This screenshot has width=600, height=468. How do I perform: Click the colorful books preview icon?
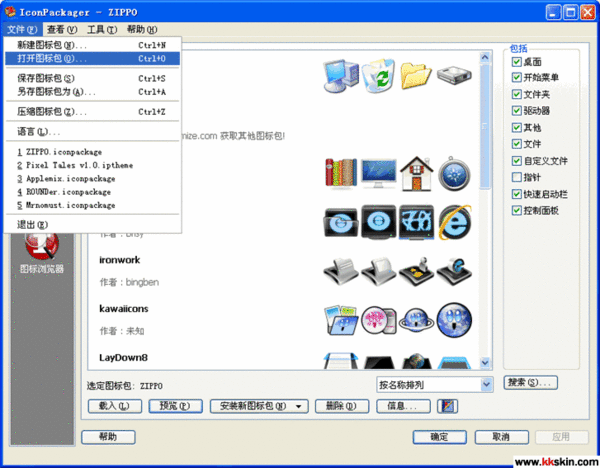coord(341,174)
